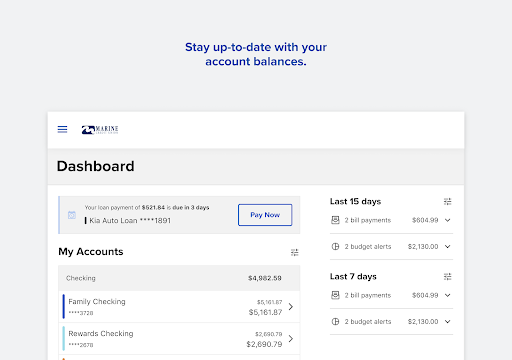The width and height of the screenshot is (512, 360).
Task: Click bill payments icon under Last 15 days
Action: [x=335, y=220]
